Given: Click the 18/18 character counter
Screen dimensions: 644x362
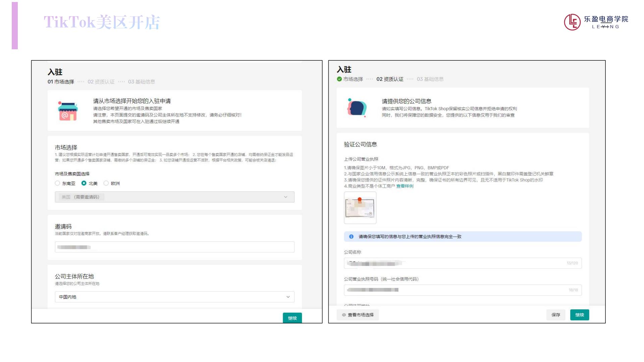Looking at the screenshot, I should coord(573,290).
